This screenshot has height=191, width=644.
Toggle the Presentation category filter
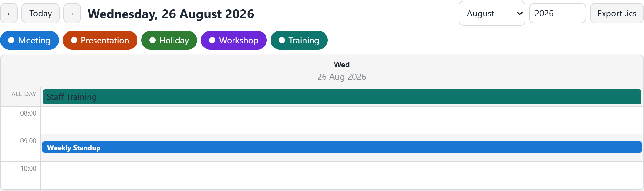coord(100,40)
